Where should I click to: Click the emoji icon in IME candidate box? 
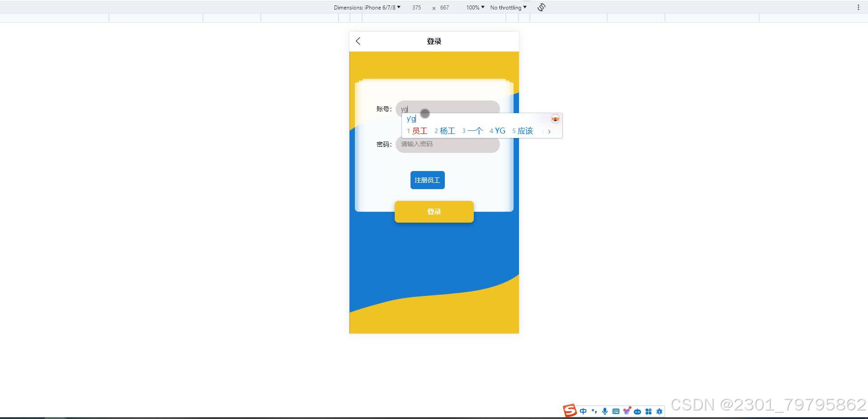pyautogui.click(x=555, y=119)
